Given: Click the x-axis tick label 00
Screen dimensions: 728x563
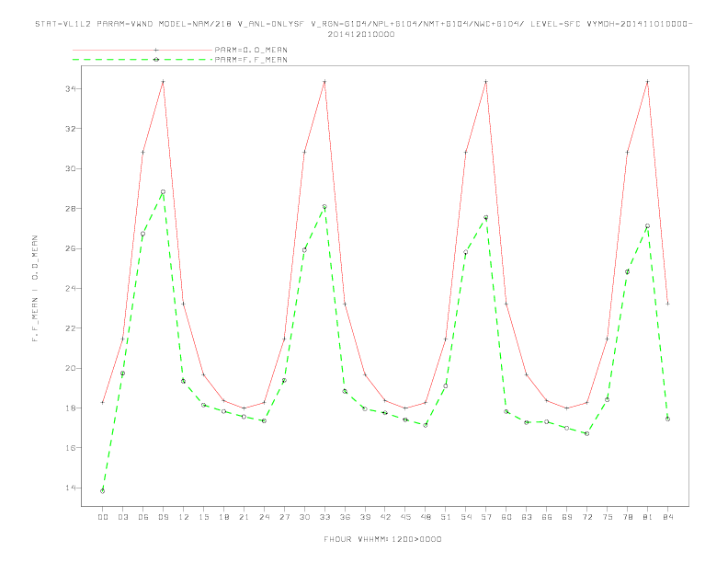Looking at the screenshot, I should [x=103, y=517].
